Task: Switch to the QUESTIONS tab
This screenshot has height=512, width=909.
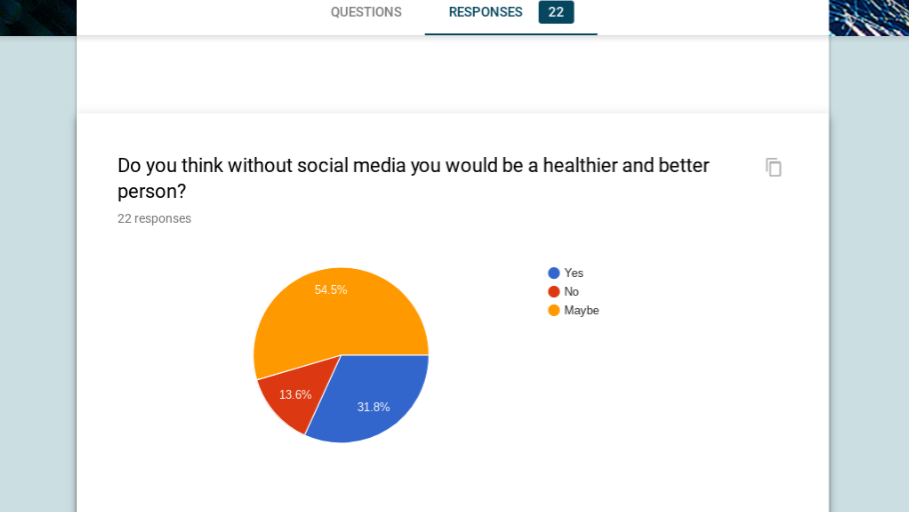Action: click(366, 12)
